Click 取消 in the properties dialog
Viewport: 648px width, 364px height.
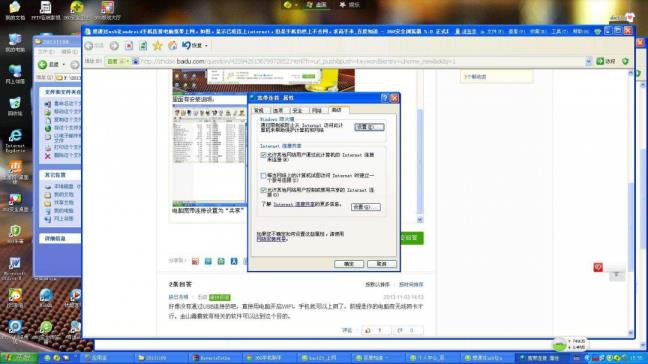point(381,264)
